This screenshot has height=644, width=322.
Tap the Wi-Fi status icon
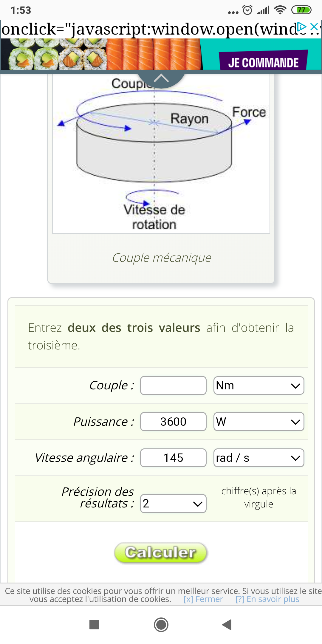pos(280,10)
